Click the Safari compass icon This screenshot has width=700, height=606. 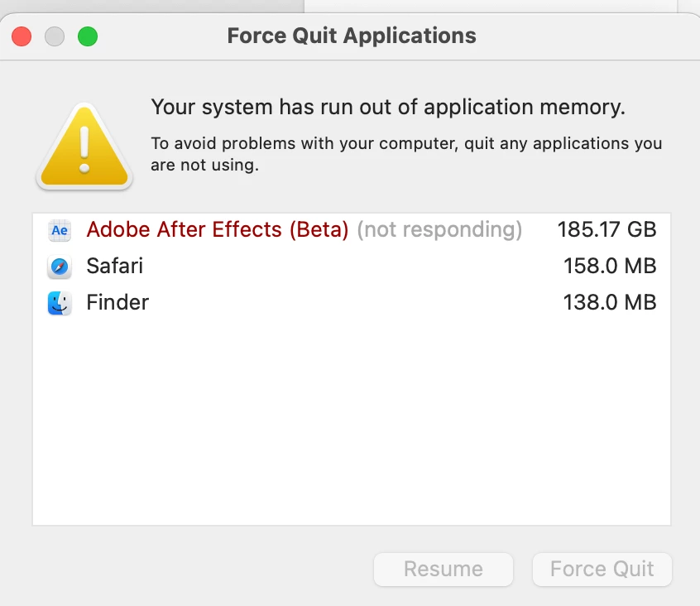click(60, 267)
